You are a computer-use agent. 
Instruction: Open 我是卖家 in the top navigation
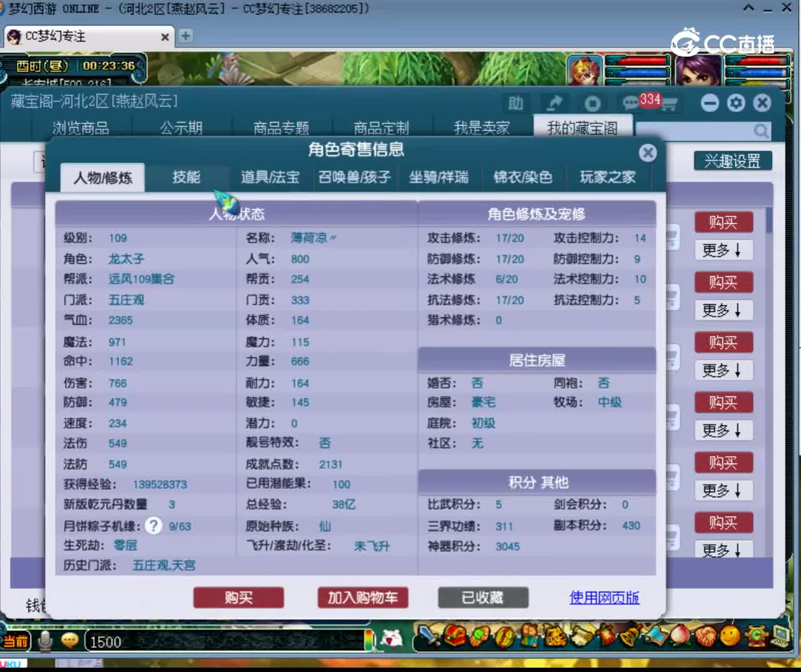point(481,128)
